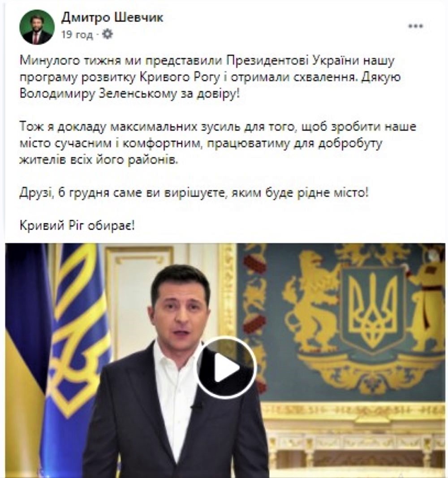Open the three-dot post options menu

(416, 26)
